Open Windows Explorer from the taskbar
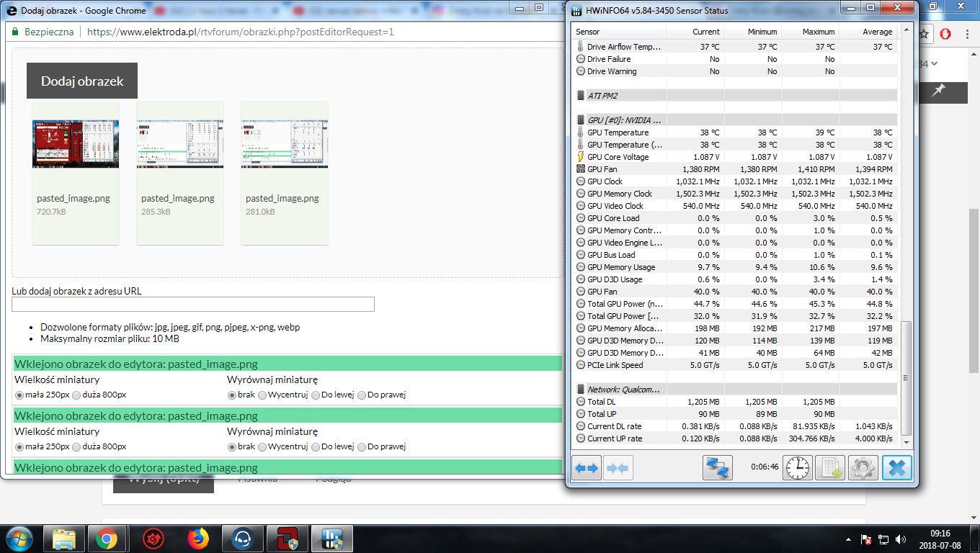 point(63,538)
